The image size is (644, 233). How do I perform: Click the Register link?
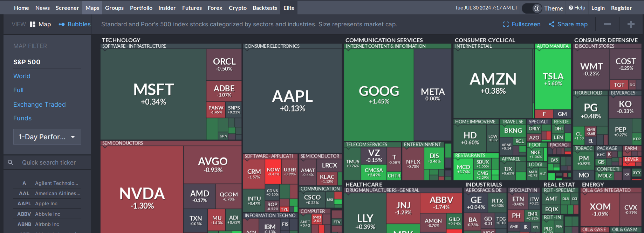pyautogui.click(x=621, y=8)
